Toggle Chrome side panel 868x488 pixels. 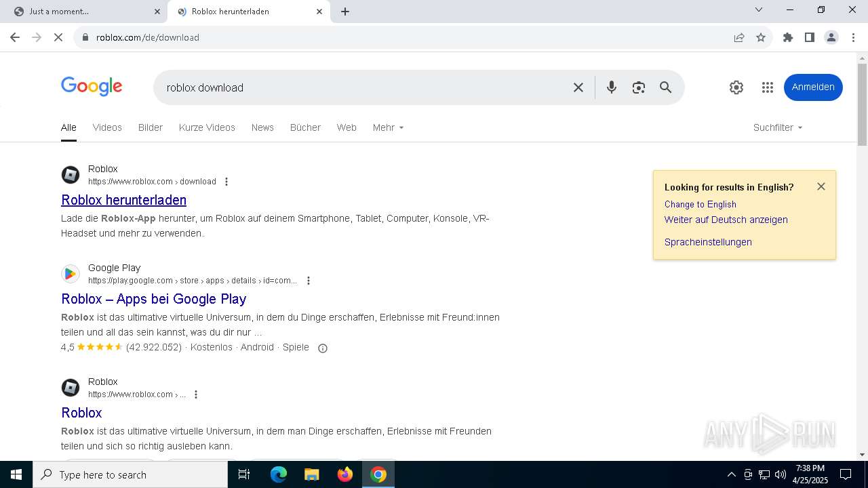click(x=810, y=37)
